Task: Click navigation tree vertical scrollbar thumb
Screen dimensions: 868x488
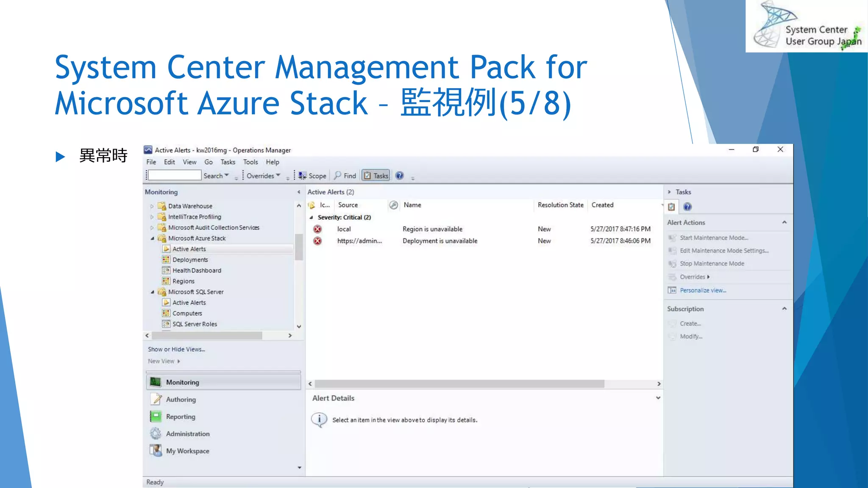Action: 299,247
